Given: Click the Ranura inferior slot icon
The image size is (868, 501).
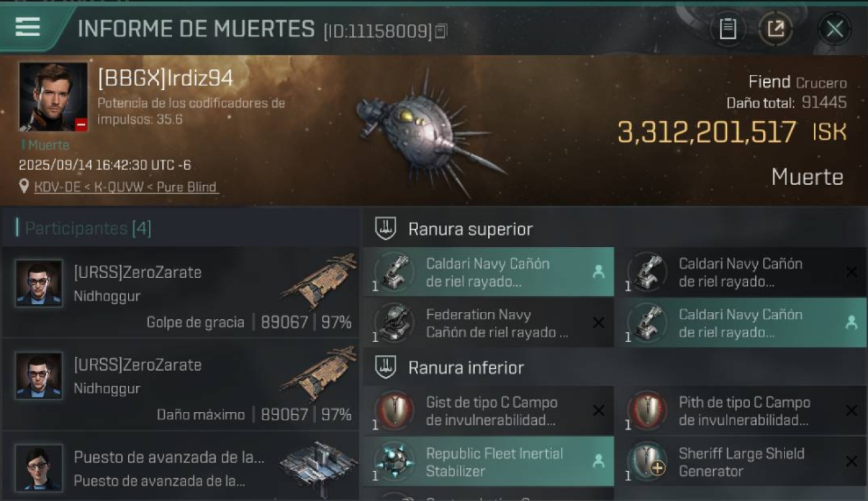Looking at the screenshot, I should click(x=385, y=367).
